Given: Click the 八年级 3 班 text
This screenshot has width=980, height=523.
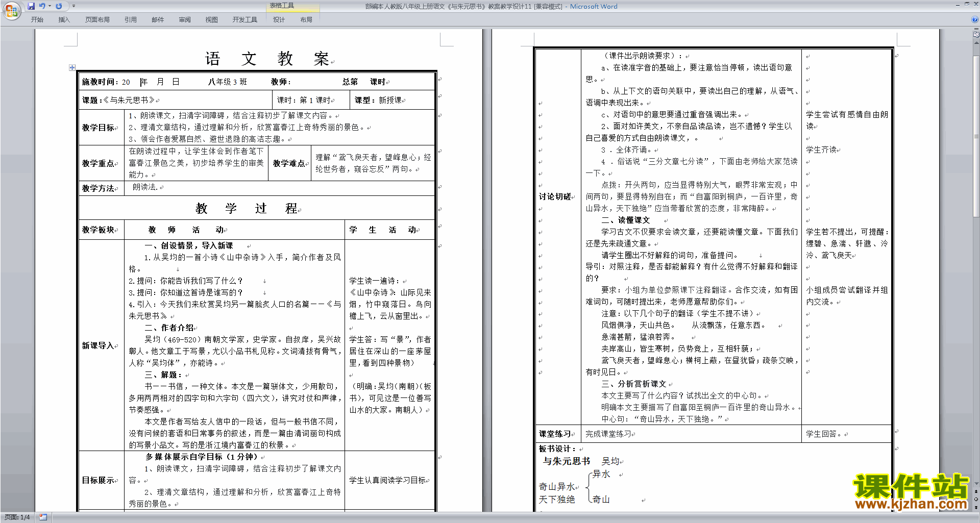Looking at the screenshot, I should (x=227, y=82).
